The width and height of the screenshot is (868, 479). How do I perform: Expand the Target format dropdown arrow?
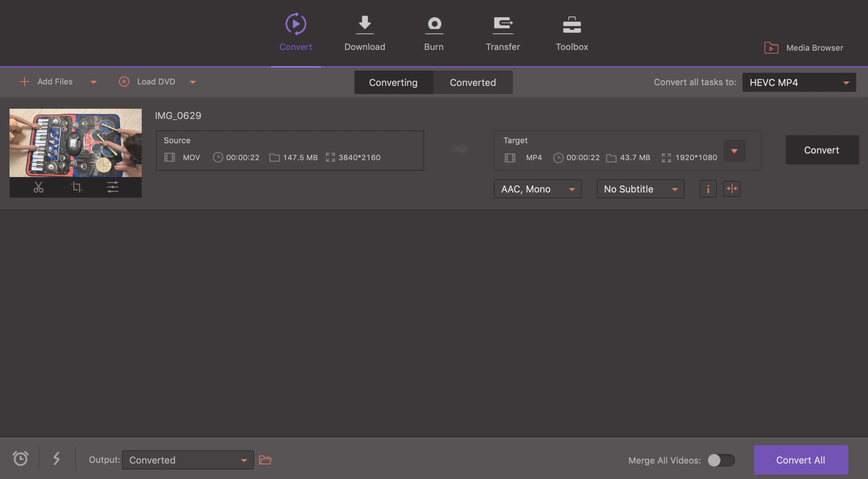(x=734, y=151)
